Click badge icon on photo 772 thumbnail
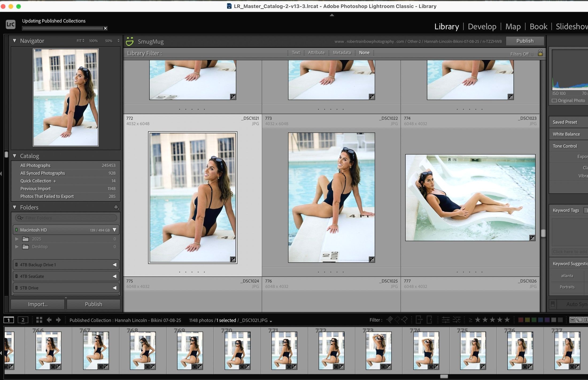This screenshot has height=380, width=588. (x=233, y=259)
